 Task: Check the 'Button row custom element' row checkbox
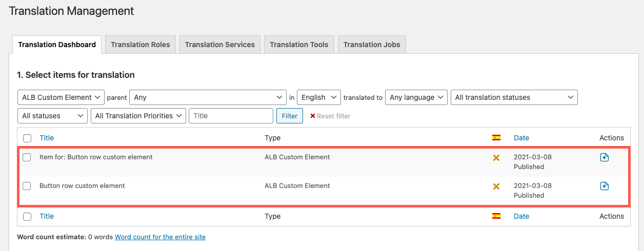click(x=27, y=186)
